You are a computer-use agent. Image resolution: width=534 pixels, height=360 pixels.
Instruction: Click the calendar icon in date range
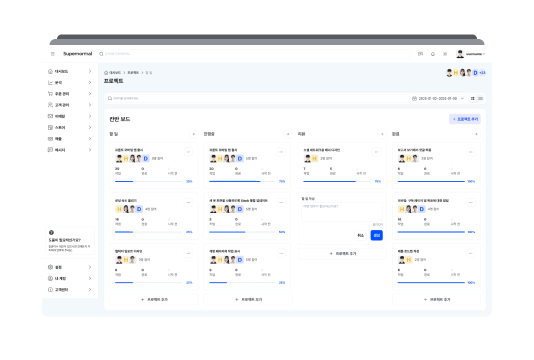point(414,98)
